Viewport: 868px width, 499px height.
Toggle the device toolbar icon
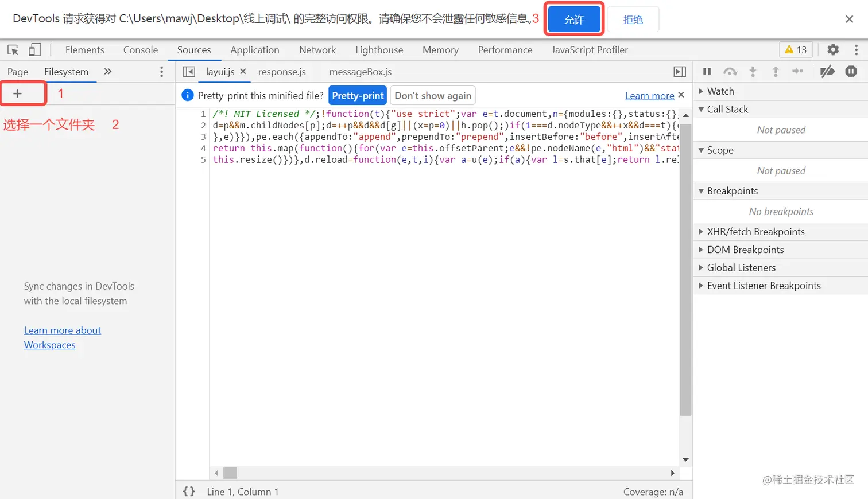pyautogui.click(x=35, y=50)
